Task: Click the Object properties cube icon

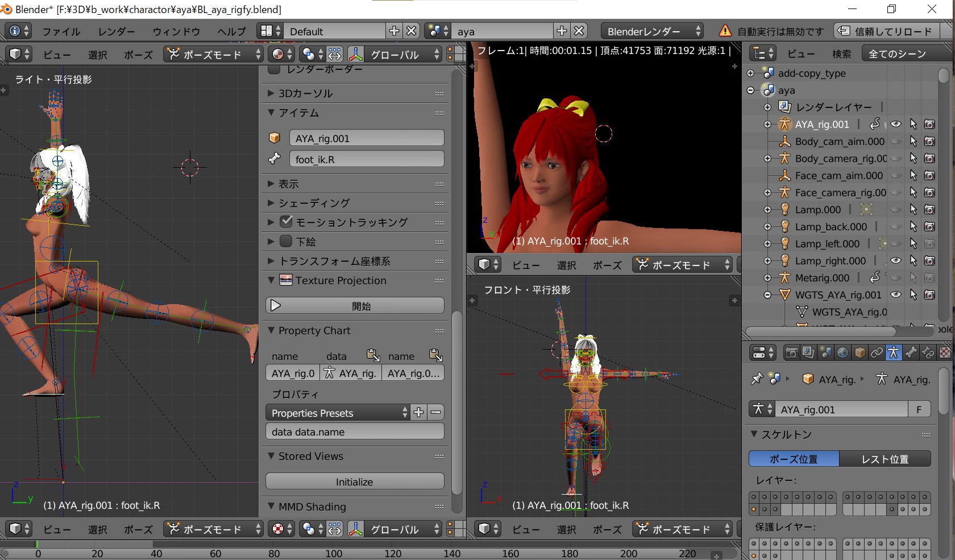Action: tap(859, 353)
